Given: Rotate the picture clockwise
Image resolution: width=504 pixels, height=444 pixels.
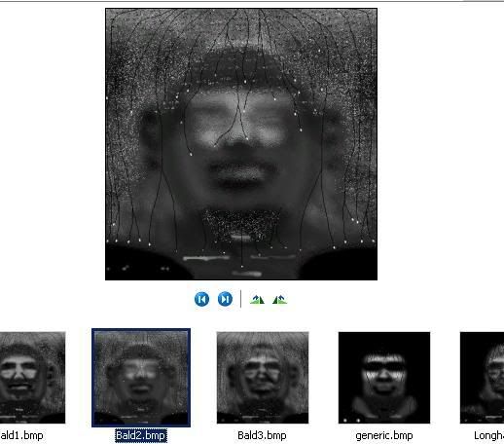Looking at the screenshot, I should click(257, 299).
